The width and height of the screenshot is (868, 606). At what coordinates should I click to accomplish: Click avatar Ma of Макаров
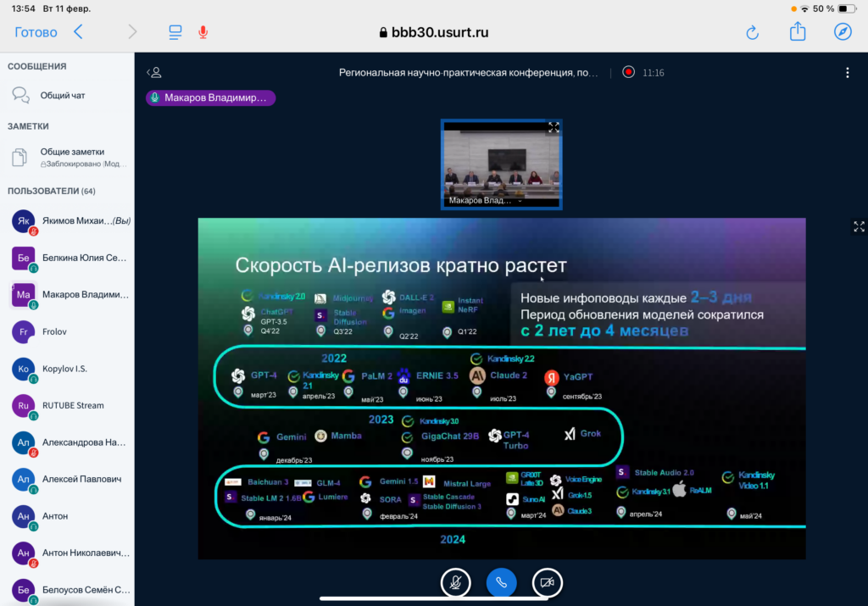pyautogui.click(x=23, y=295)
